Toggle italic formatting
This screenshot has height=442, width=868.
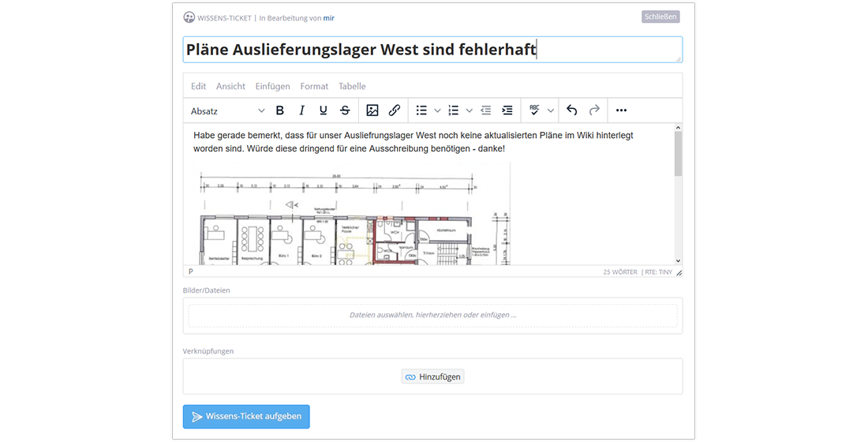tap(301, 110)
